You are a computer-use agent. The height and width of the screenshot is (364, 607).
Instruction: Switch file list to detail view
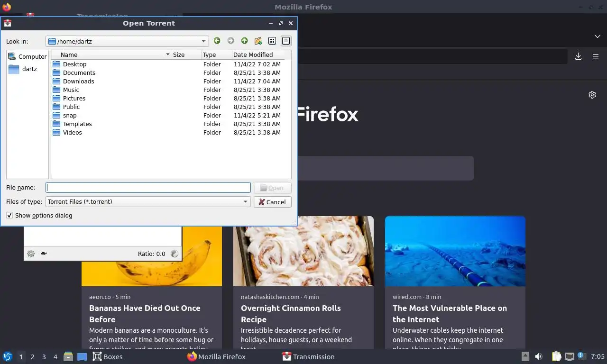pyautogui.click(x=286, y=41)
